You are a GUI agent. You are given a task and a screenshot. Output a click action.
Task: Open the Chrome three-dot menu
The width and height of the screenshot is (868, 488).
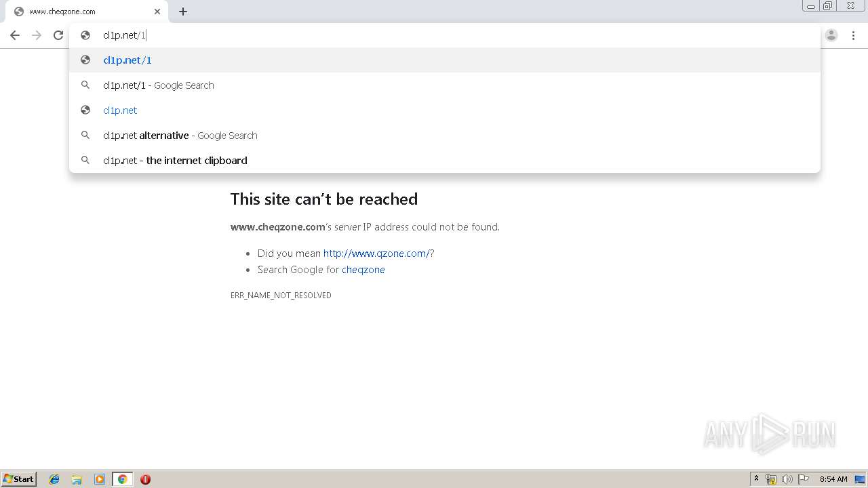click(x=854, y=35)
